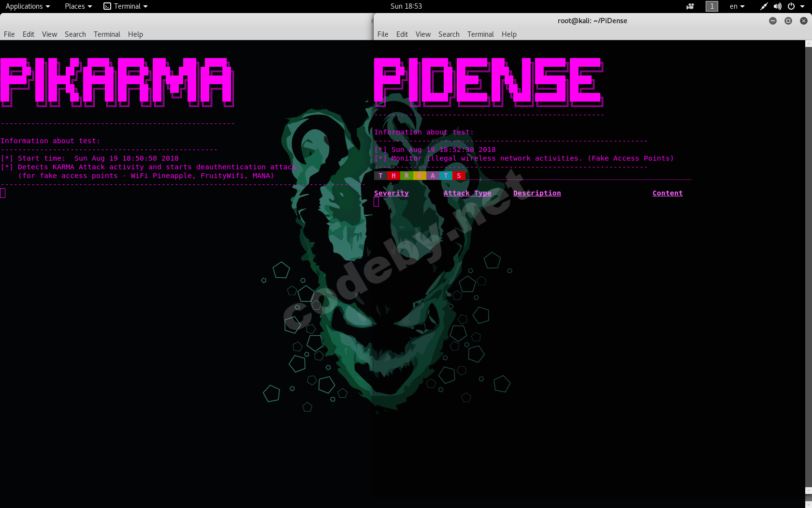Click the Content column header

coord(667,193)
